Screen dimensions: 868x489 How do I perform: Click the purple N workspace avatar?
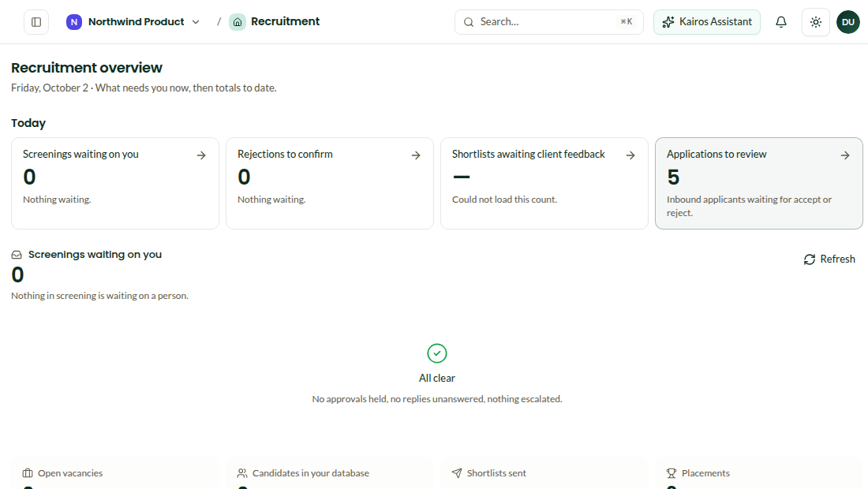coord(73,21)
